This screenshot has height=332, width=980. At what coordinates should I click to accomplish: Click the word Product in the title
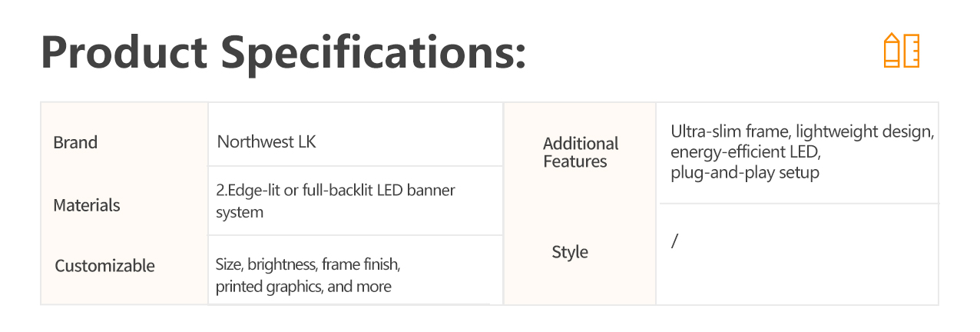pos(124,52)
